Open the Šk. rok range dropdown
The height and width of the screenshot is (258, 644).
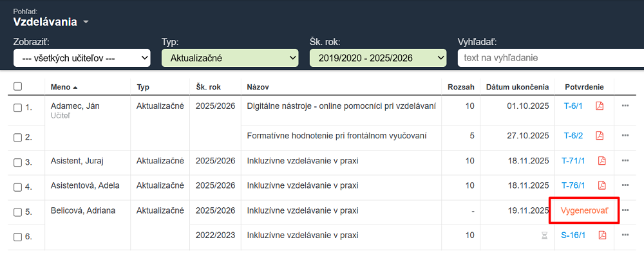click(378, 58)
